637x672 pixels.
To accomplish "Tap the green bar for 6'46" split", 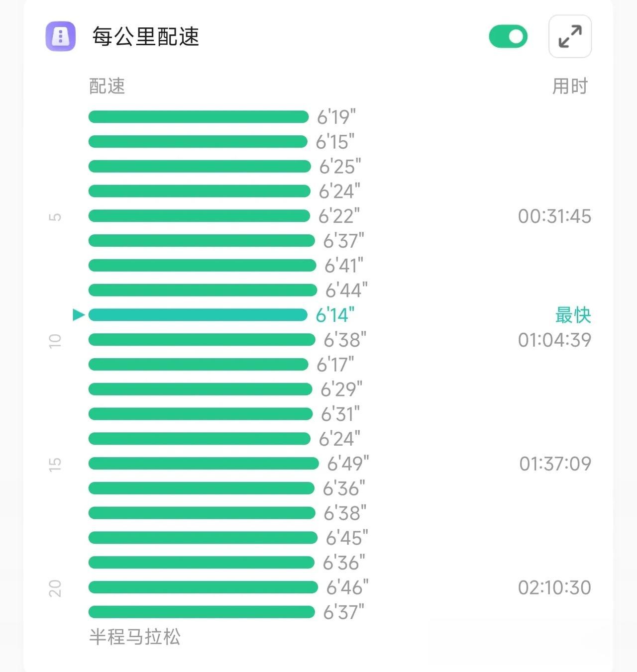I will pyautogui.click(x=203, y=587).
